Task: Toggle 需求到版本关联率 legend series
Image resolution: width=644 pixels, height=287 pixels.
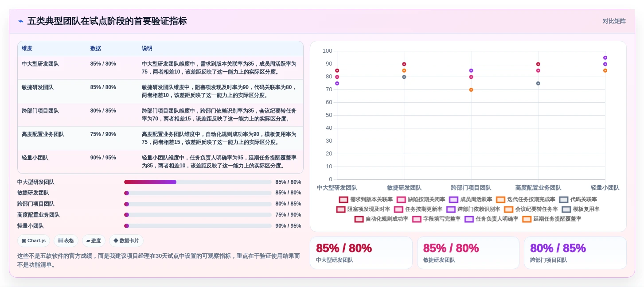Action: [x=366, y=200]
